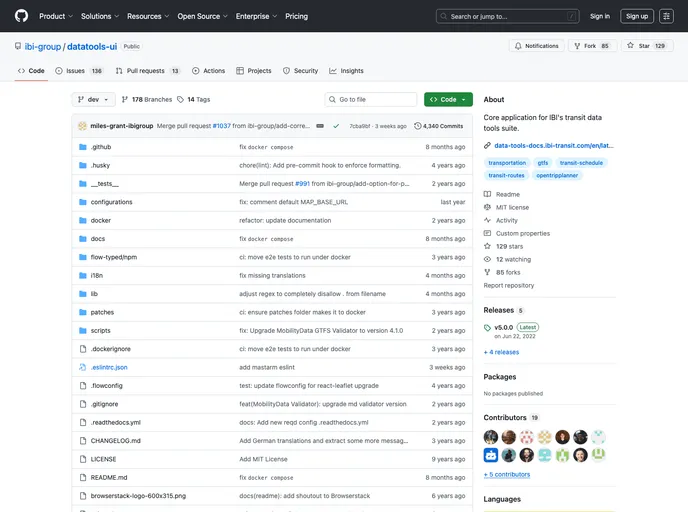
Task: Switch to the Security tab
Action: 301,71
